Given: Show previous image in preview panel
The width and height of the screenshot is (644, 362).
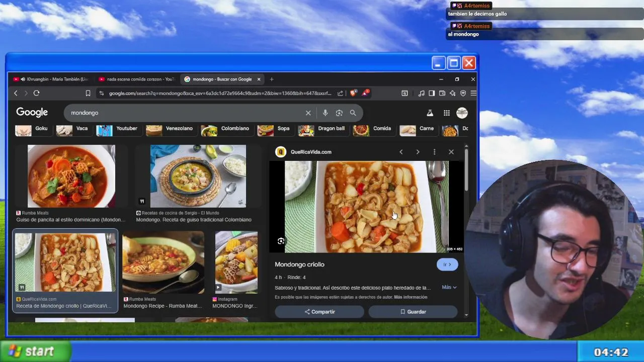Looking at the screenshot, I should tap(401, 152).
